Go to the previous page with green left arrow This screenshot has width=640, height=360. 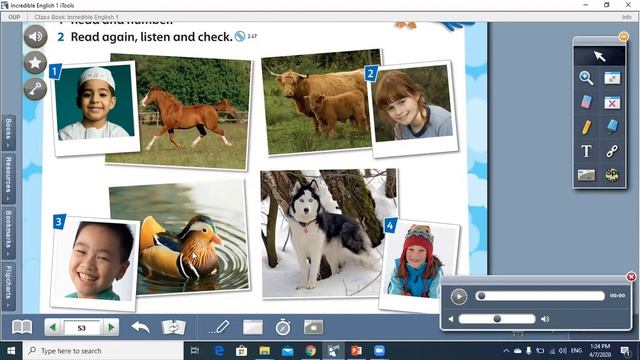pos(53,327)
